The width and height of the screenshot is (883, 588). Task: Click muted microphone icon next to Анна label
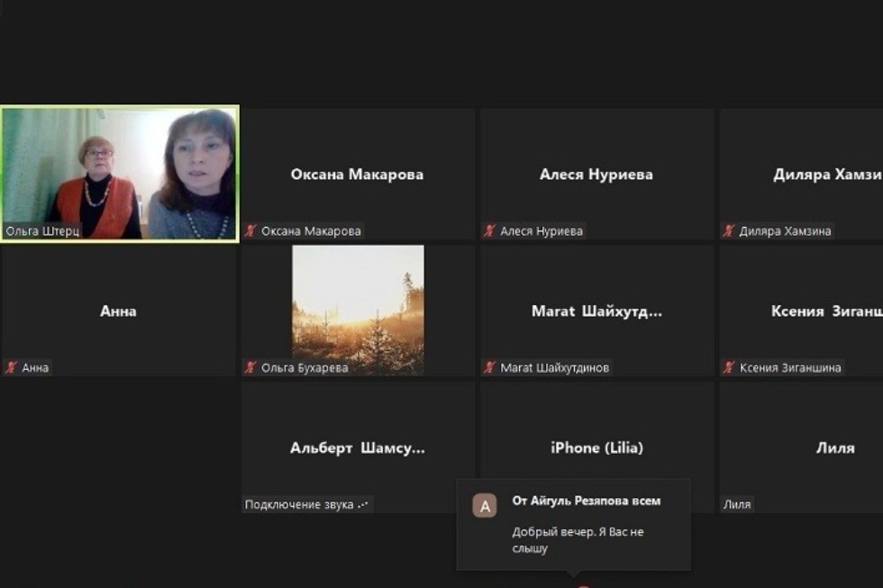[12, 367]
